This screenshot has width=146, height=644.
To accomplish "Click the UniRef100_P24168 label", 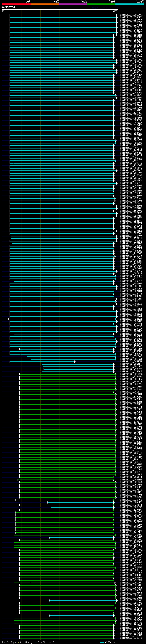I will coord(131,610).
